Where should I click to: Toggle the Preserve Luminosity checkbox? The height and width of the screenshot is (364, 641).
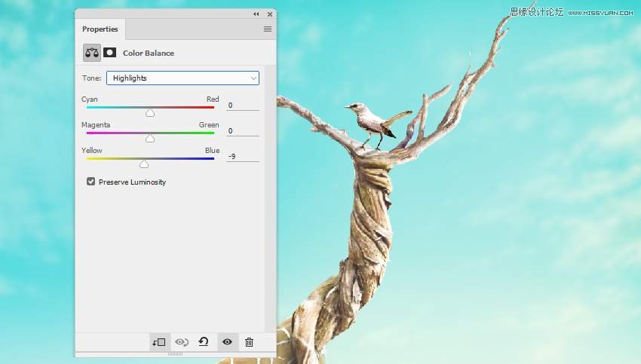pos(91,182)
